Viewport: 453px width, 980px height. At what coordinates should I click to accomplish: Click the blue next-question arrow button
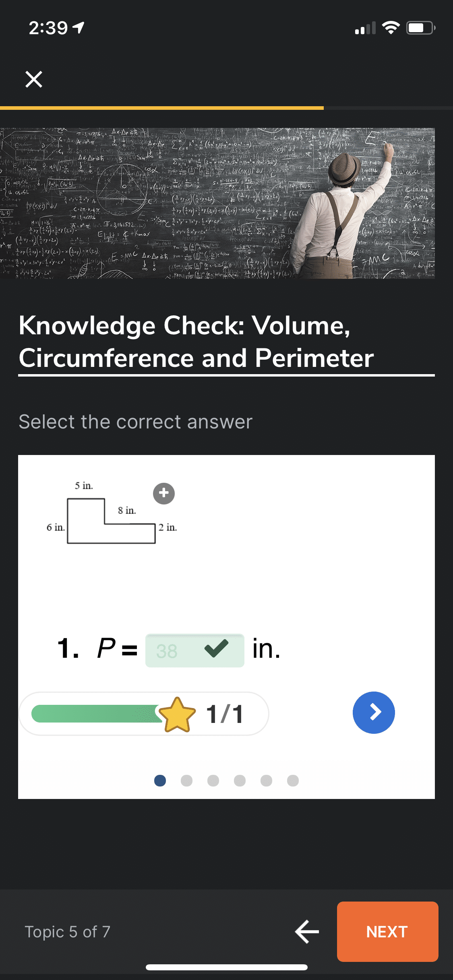pos(374,712)
